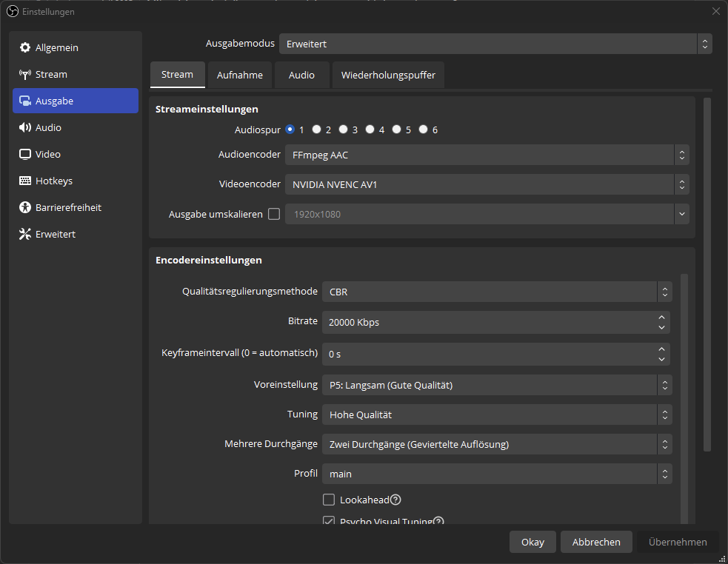Switch to the Audio output tab
728x564 pixels.
pyautogui.click(x=301, y=75)
